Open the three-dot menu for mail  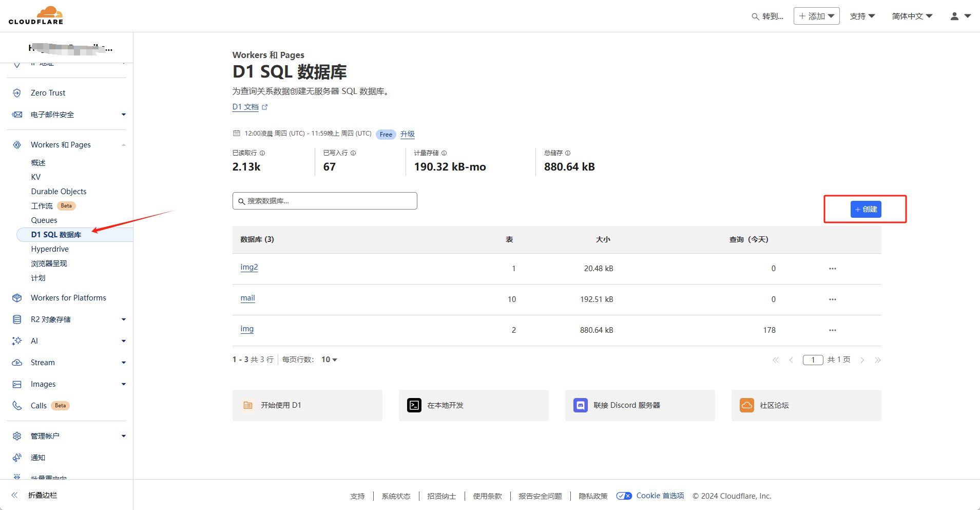833,299
